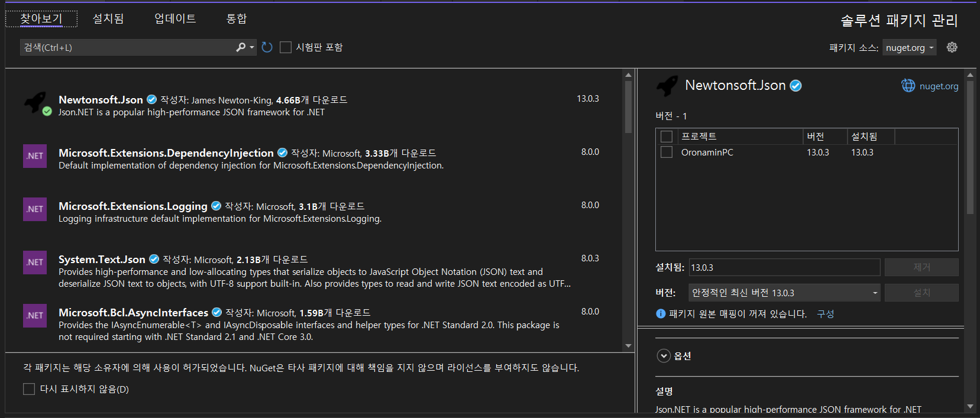This screenshot has height=418, width=980.
Task: Click verified badge of System.Text.Json
Action: click(x=154, y=259)
